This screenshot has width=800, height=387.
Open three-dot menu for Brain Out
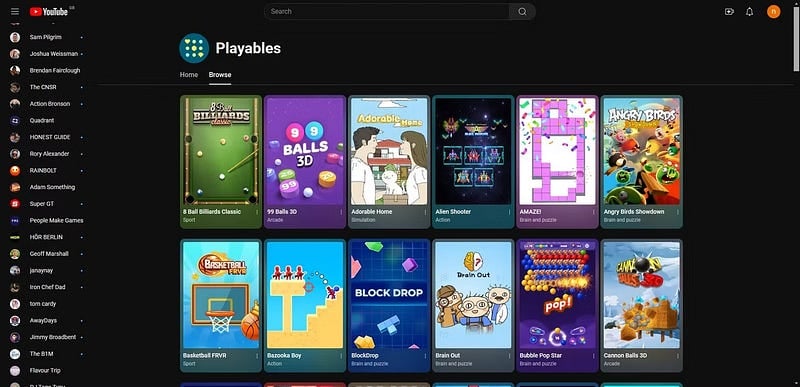(x=509, y=355)
